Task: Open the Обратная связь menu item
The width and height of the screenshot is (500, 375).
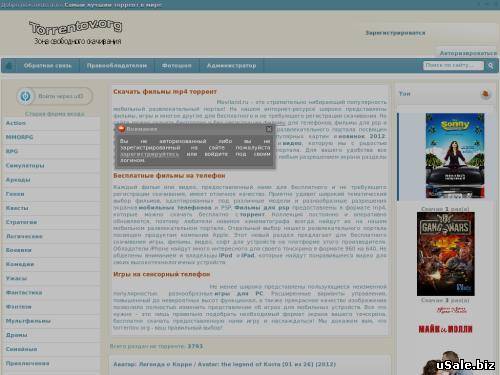Action: pyautogui.click(x=47, y=66)
